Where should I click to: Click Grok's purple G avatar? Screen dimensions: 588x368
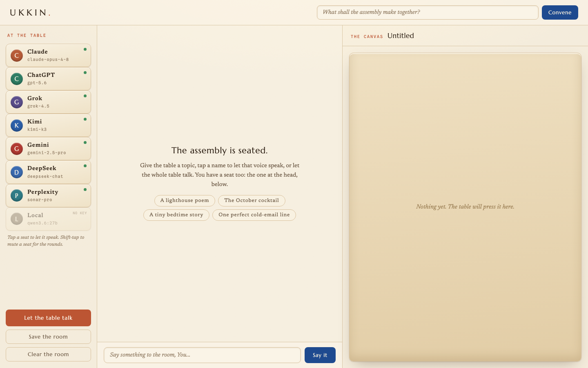pos(17,102)
